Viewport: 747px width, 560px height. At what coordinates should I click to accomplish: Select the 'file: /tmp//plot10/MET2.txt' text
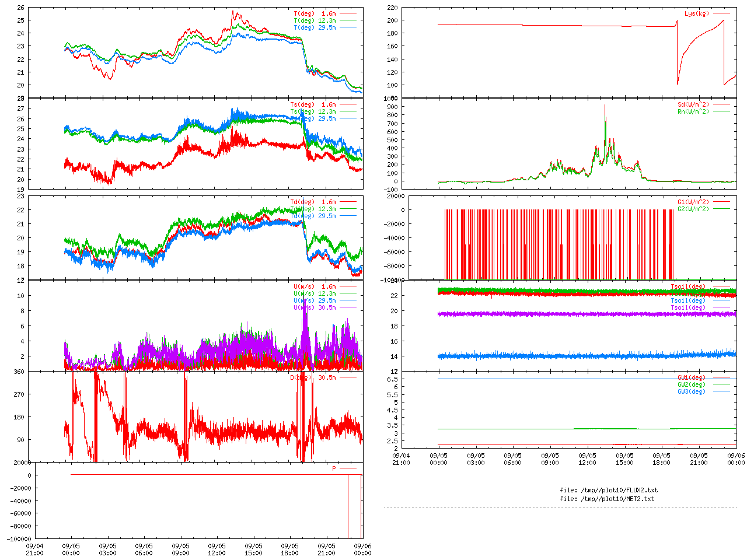(607, 499)
